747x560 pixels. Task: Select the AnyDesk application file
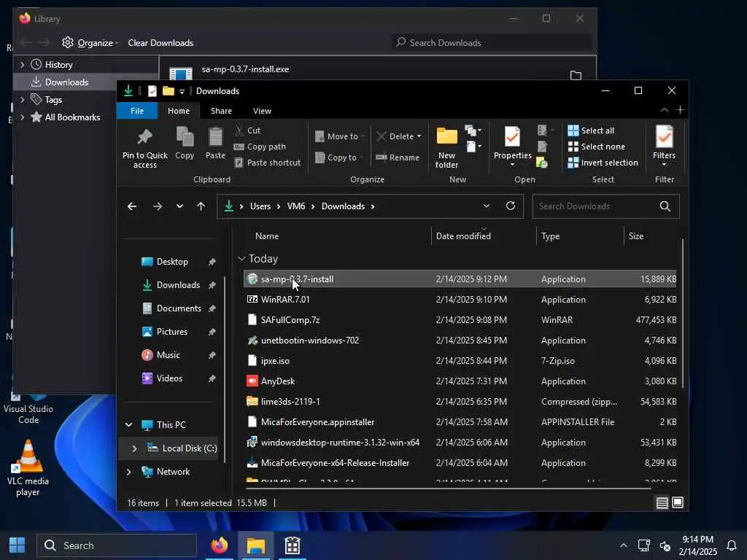pos(460,381)
